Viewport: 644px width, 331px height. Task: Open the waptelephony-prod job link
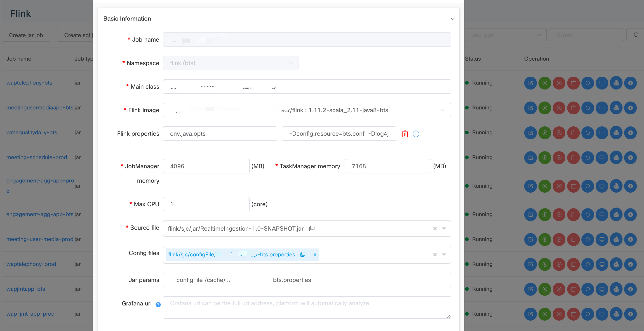(x=31, y=264)
